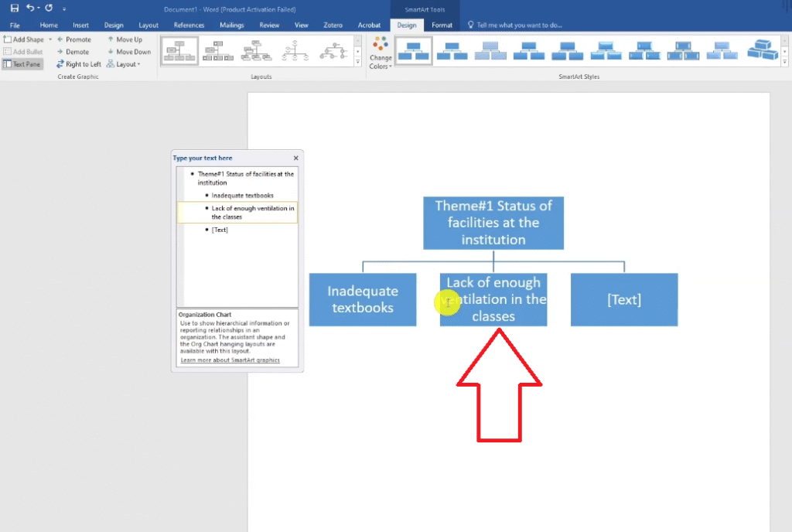Screen dimensions: 792x532
Task: Toggle Right to Left direction
Action: [x=78, y=64]
